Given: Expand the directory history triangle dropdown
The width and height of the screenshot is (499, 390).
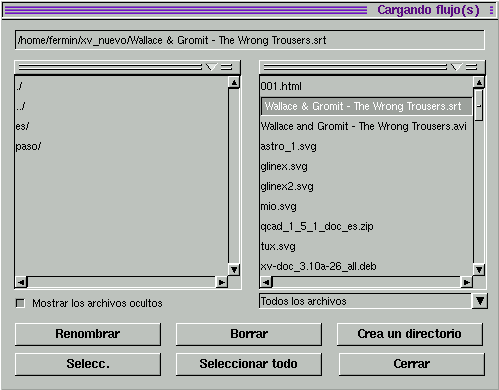Looking at the screenshot, I should pos(211,67).
